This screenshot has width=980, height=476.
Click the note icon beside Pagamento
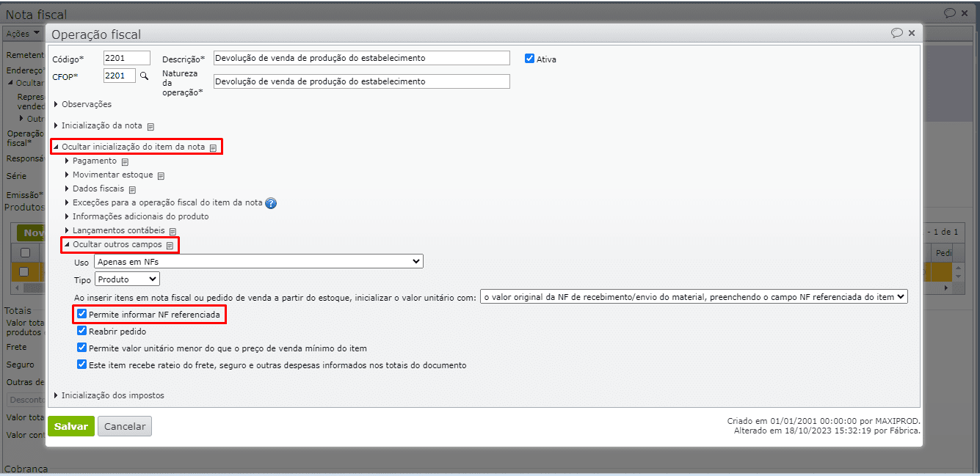(125, 161)
